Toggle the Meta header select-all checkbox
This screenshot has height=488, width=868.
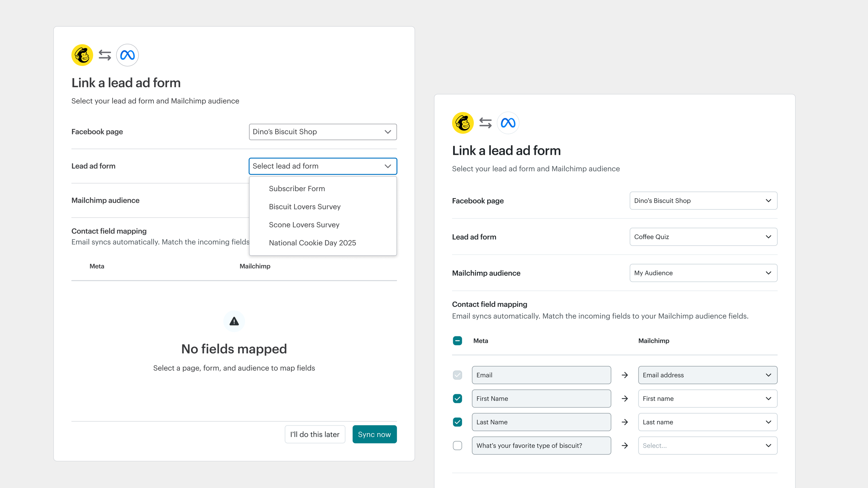457,341
